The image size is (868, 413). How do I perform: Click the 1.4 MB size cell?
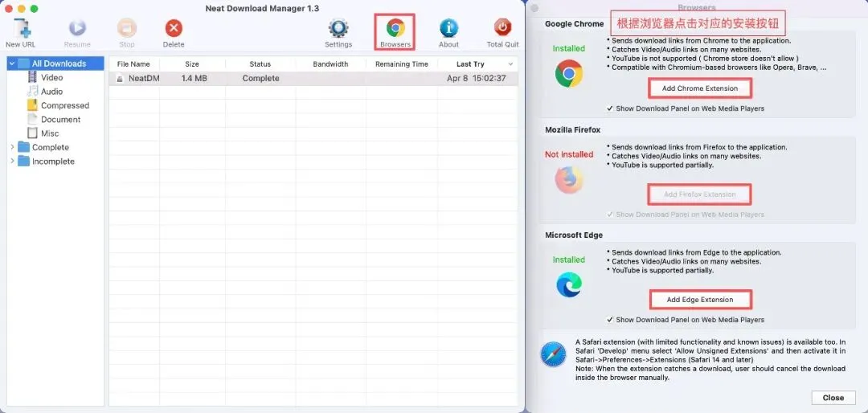(194, 79)
